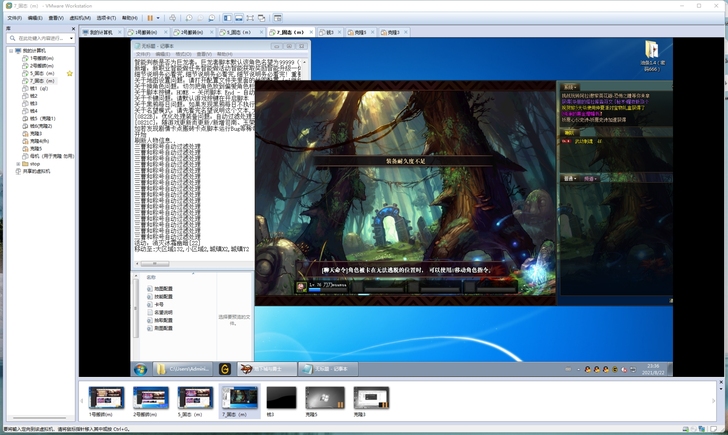Image resolution: width=728 pixels, height=435 pixels.
Task: Click the send Ctrl+Alt+Del toolbar icon
Action: [173, 18]
